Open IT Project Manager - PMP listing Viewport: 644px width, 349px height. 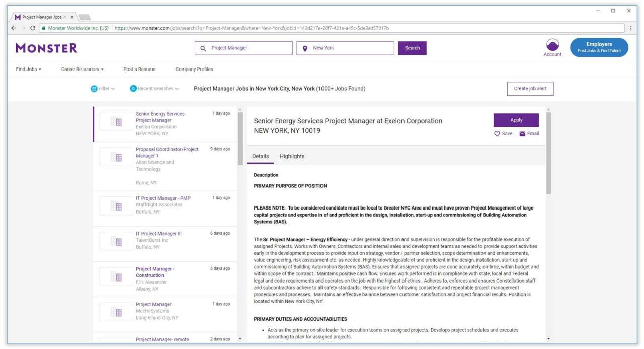click(x=165, y=208)
